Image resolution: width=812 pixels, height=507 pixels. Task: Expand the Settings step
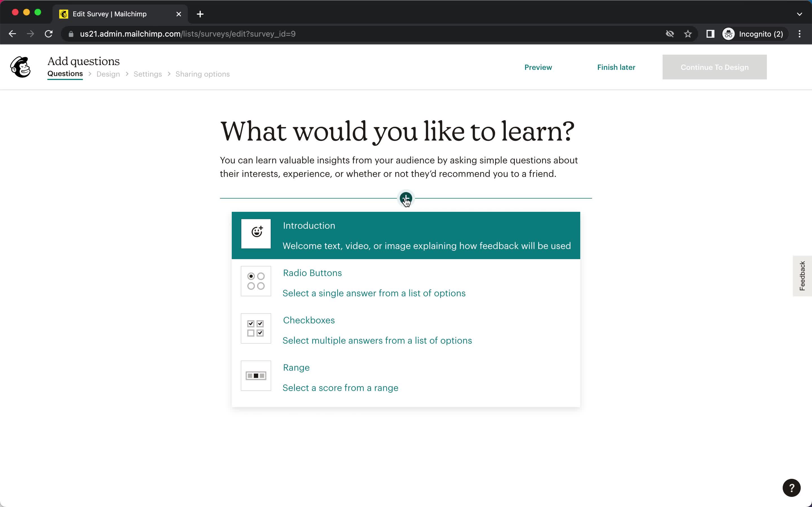point(147,74)
